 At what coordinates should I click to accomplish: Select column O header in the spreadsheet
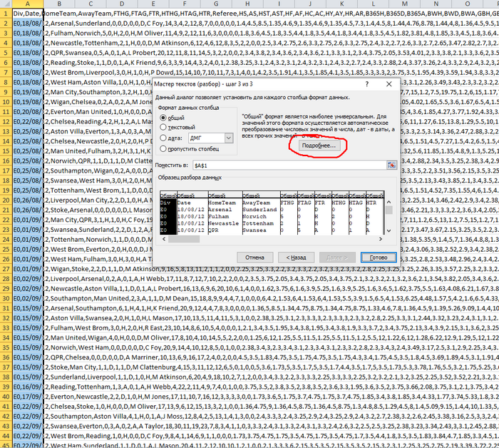pos(467,4)
